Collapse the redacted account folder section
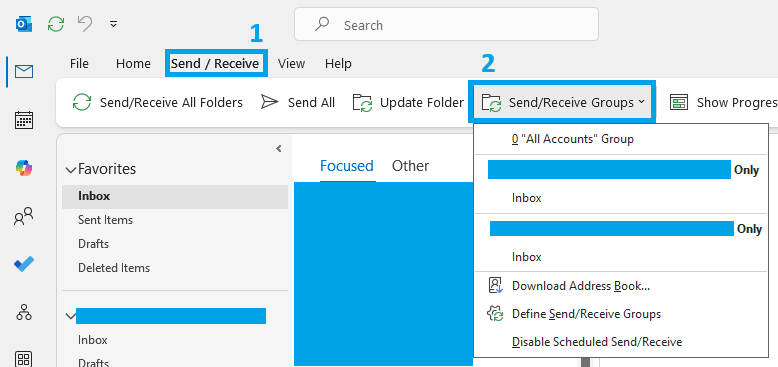This screenshot has width=778, height=367. [x=70, y=315]
